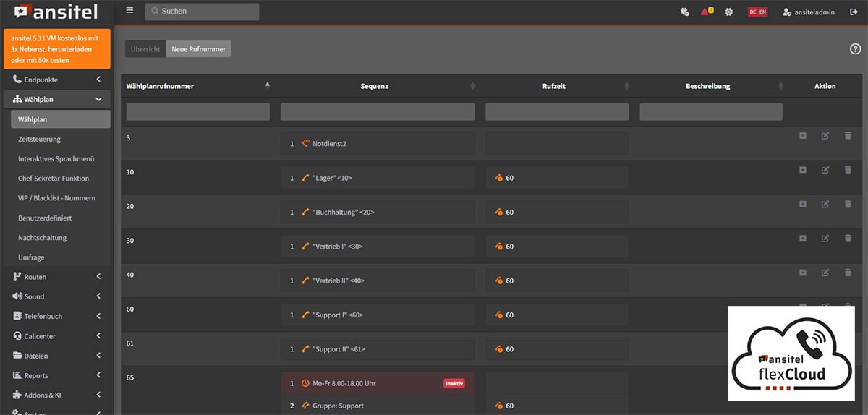This screenshot has width=868, height=415.
Task: Click the add icon in row 3
Action: point(803,136)
